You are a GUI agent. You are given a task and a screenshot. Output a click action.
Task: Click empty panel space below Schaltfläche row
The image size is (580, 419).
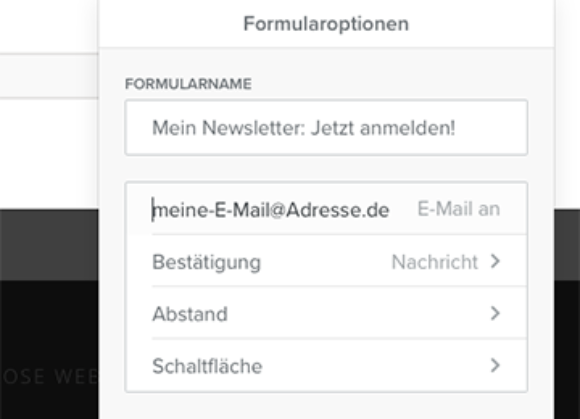(x=326, y=406)
